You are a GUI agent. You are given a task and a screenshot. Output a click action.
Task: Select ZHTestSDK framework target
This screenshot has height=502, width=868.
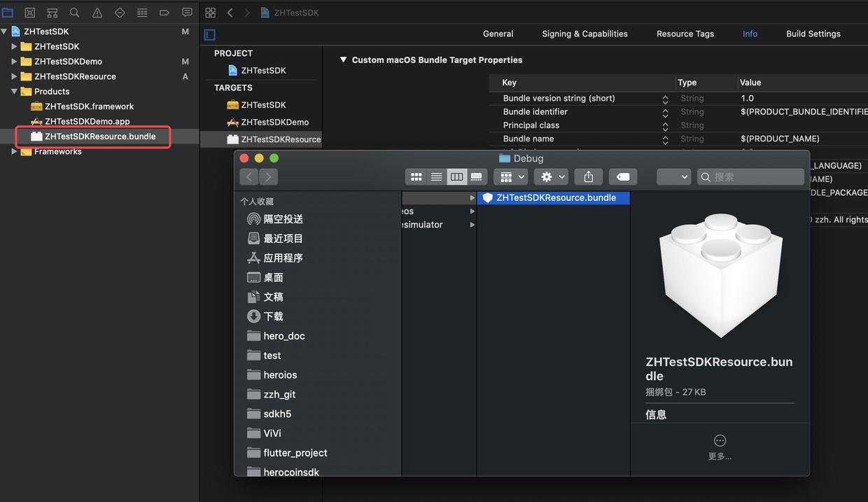263,104
